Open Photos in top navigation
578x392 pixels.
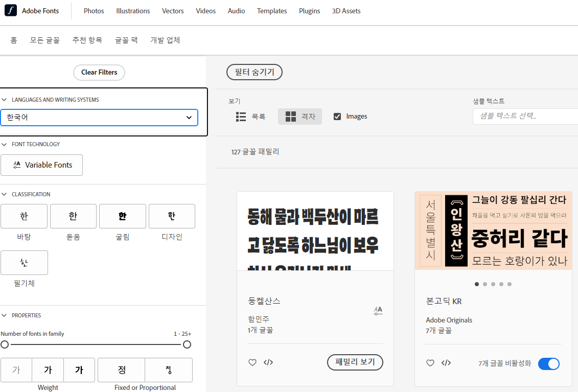click(94, 11)
